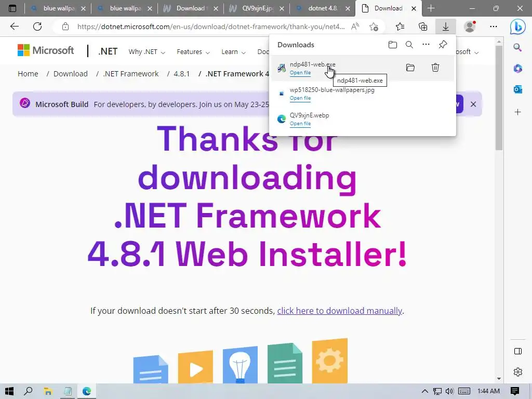Open file link under ndp481-web.exe
Viewport: 532px width, 399px height.
click(300, 73)
